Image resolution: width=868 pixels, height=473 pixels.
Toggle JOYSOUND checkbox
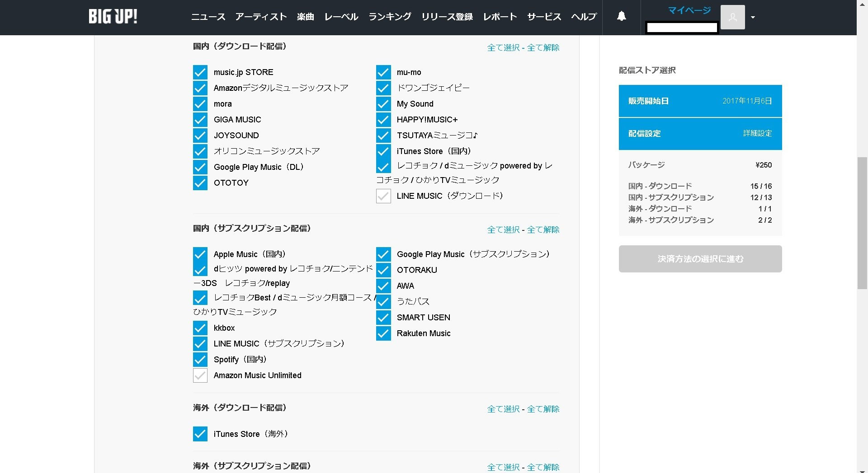(200, 136)
